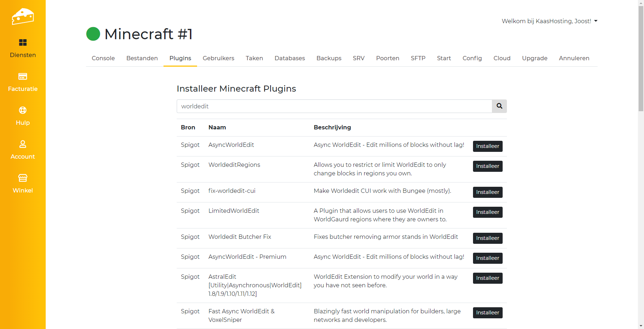
Task: Click the green server status indicator
Action: pyautogui.click(x=93, y=34)
